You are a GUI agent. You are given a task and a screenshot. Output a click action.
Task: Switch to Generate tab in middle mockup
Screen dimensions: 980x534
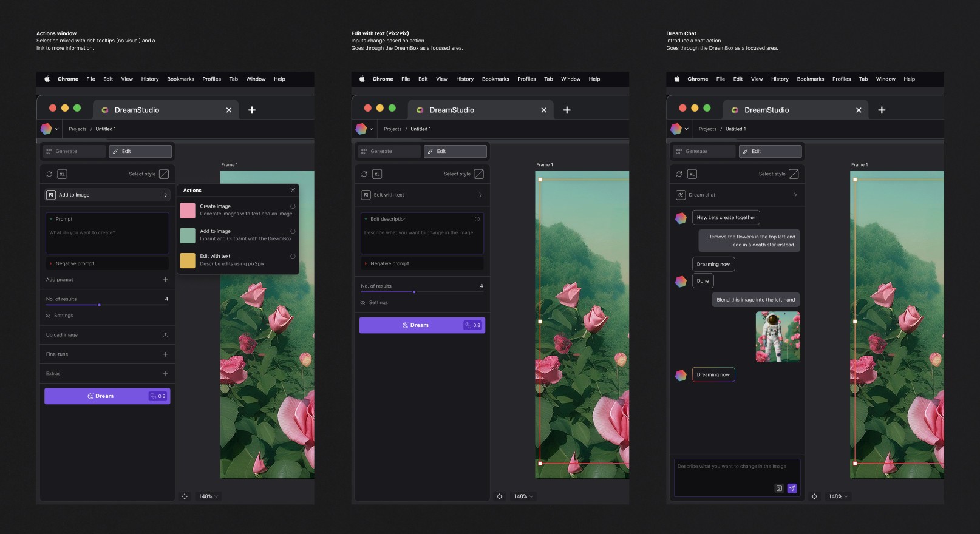coord(389,151)
